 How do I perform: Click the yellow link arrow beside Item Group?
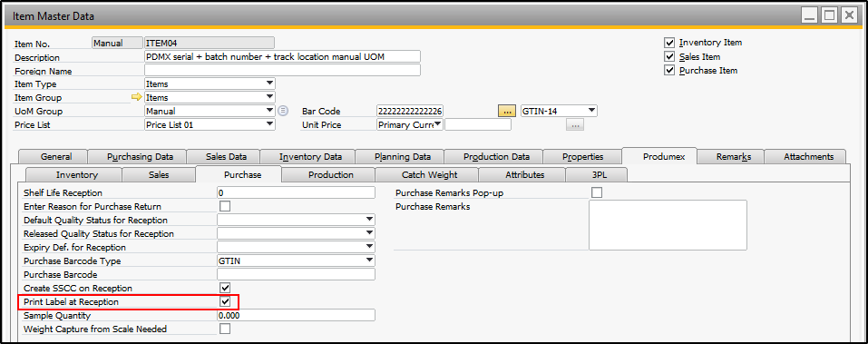136,97
